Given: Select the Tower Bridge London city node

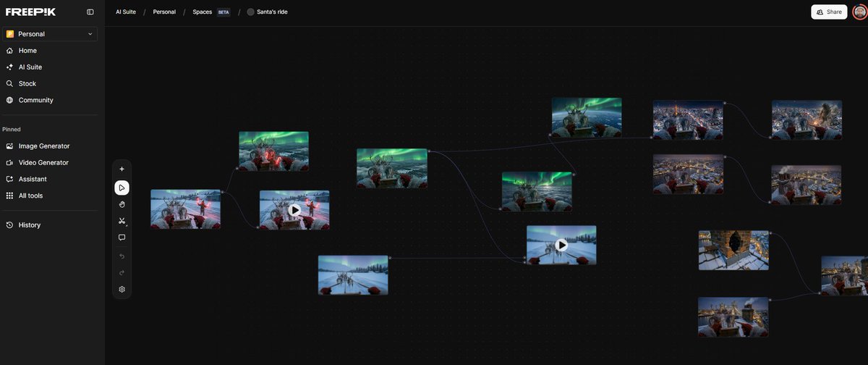Looking at the screenshot, I should tap(688, 174).
